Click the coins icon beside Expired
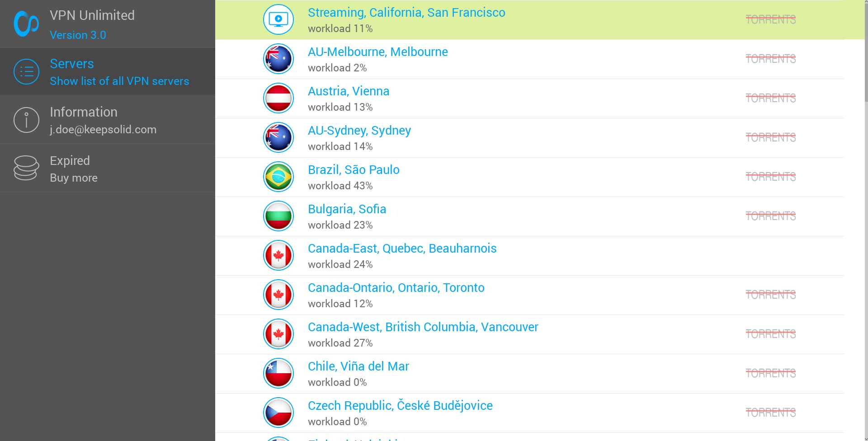The height and width of the screenshot is (441, 868). point(26,168)
